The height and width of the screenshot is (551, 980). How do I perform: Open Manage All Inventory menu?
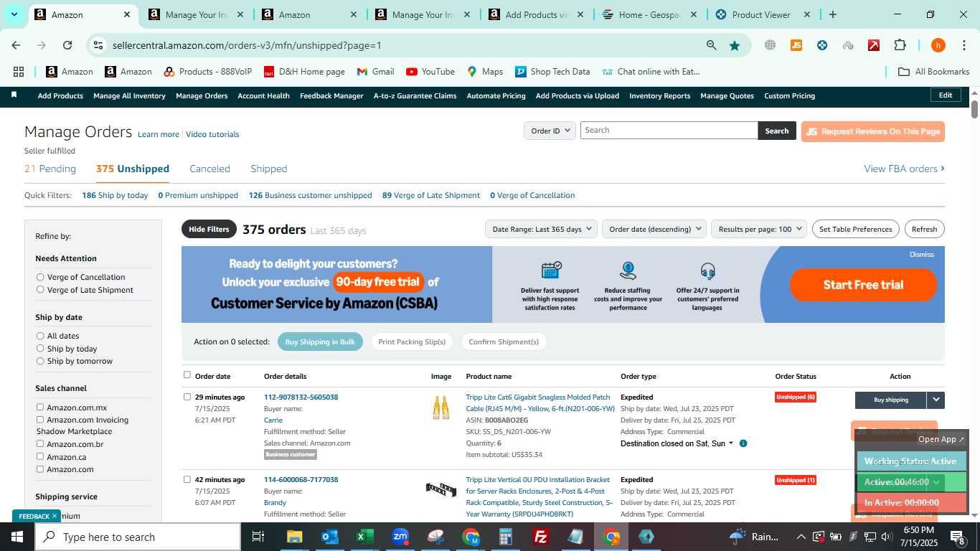(x=129, y=95)
